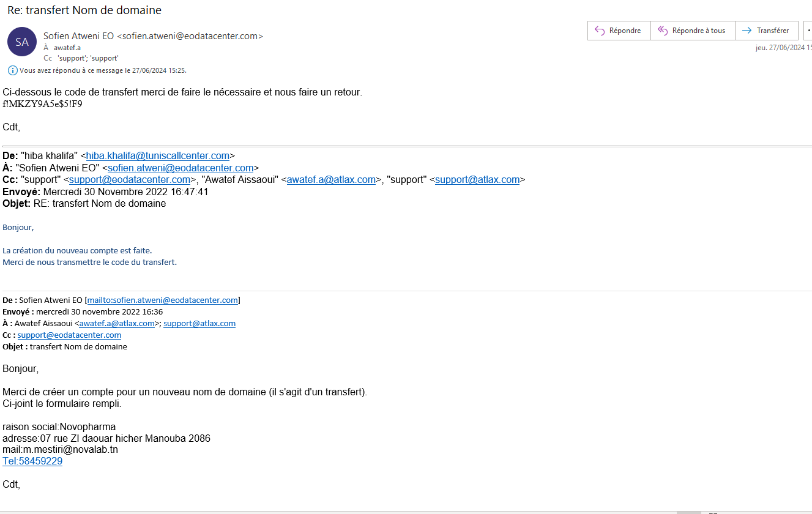Click the Répondre reply arrow button
Screen dimensions: 812x514
619,31
